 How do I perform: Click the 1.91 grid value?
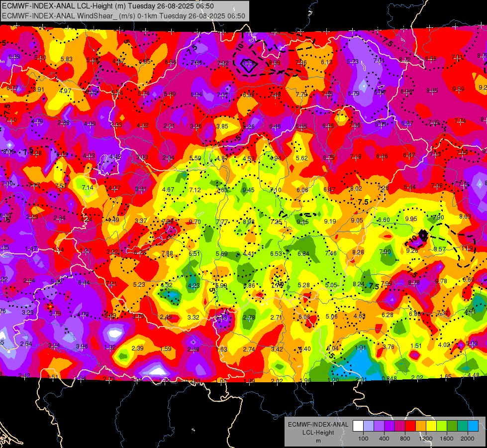tap(360, 348)
